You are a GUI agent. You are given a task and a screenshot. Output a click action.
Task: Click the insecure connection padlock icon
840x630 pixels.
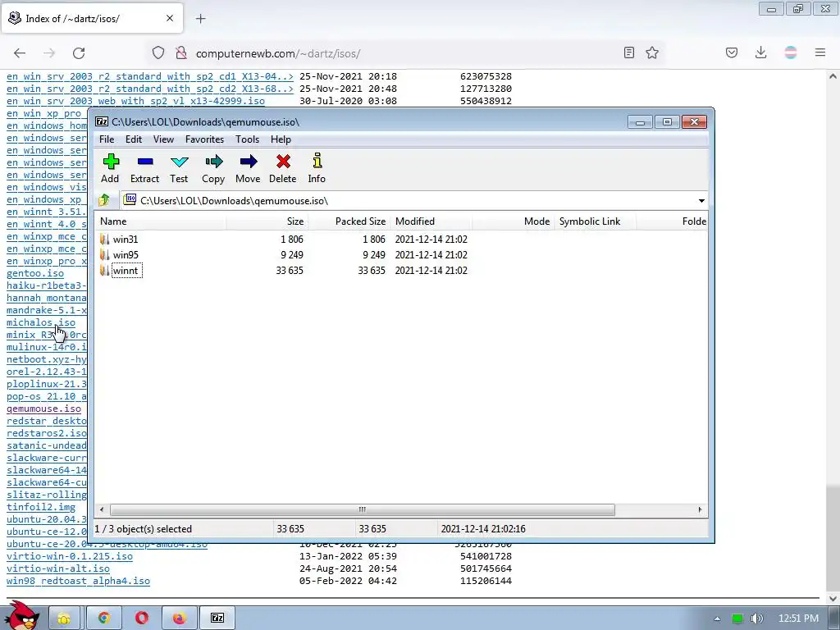point(181,52)
